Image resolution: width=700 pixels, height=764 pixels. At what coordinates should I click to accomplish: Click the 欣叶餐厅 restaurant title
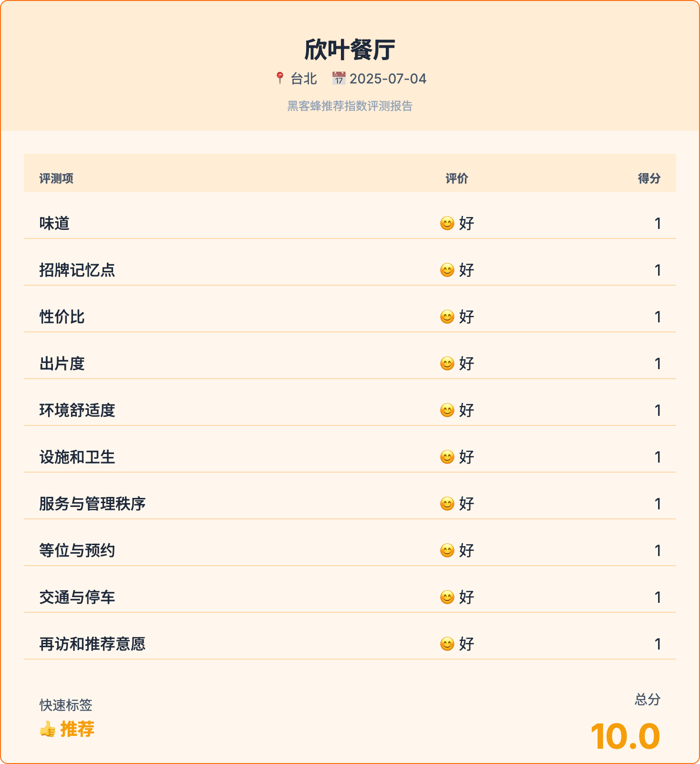tap(350, 50)
